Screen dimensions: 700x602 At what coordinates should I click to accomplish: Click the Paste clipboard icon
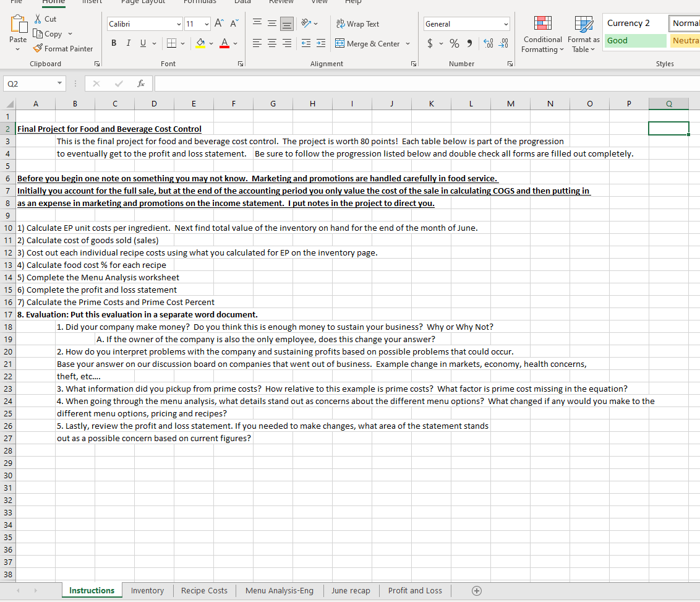[x=19, y=24]
